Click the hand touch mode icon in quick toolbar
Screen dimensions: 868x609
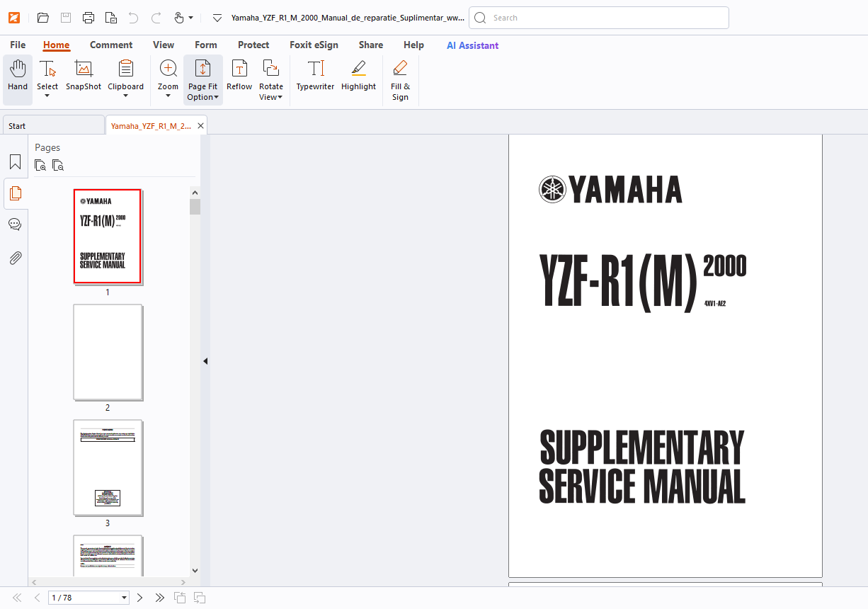click(179, 18)
